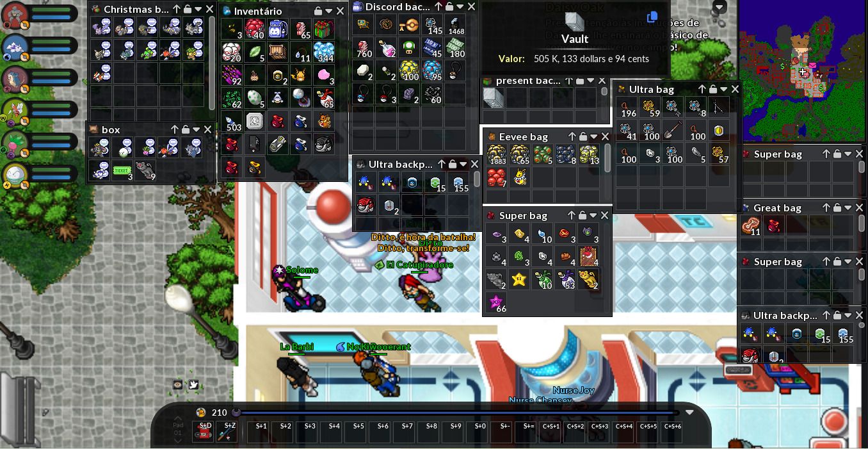Click the shovel in the Ultra bag
868x449 pixels.
(671, 130)
